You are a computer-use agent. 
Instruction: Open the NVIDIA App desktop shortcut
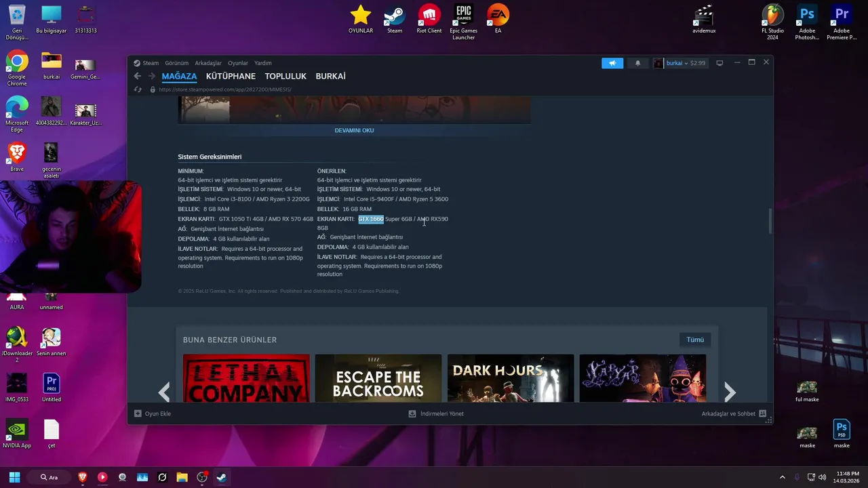[17, 434]
